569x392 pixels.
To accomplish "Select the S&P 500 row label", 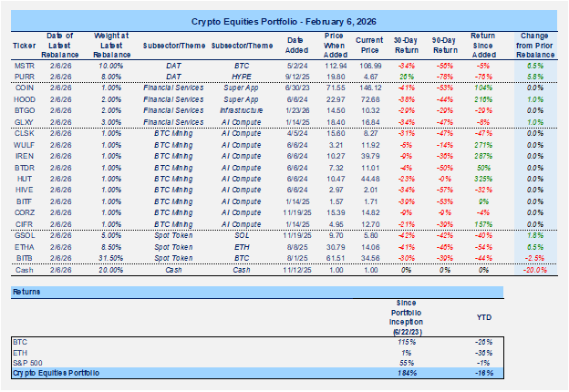I will point(29,364).
